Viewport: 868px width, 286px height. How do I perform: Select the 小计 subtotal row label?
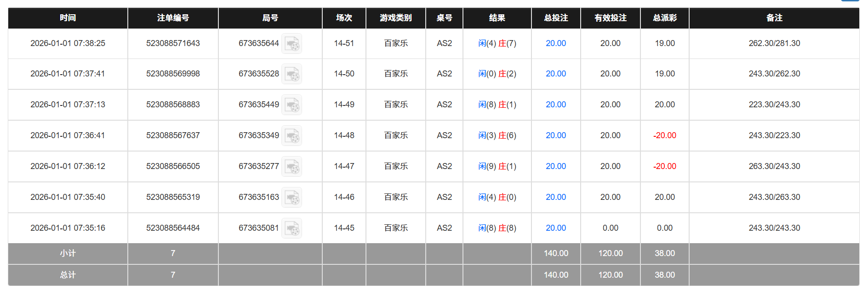point(67,253)
